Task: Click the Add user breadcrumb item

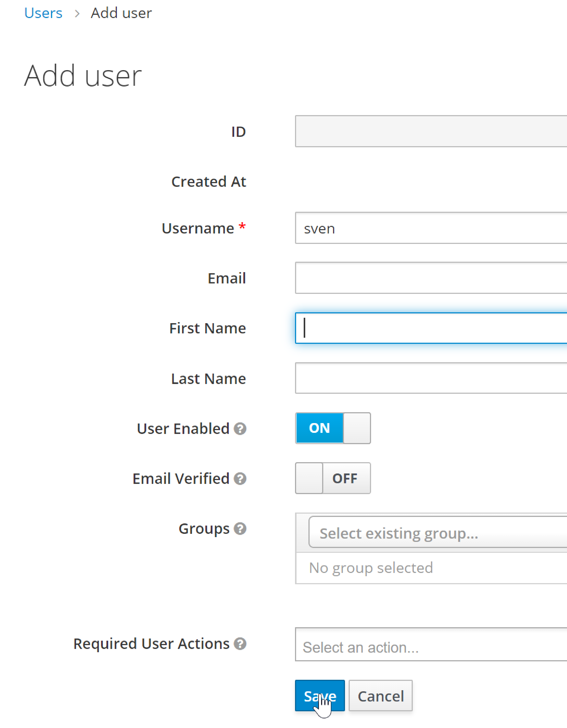Action: click(121, 13)
